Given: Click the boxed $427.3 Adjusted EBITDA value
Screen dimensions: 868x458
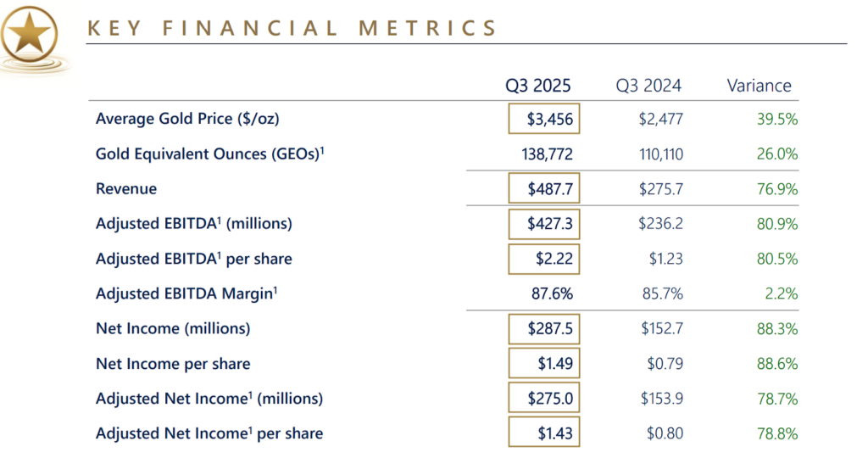Looking at the screenshot, I should 543,224.
